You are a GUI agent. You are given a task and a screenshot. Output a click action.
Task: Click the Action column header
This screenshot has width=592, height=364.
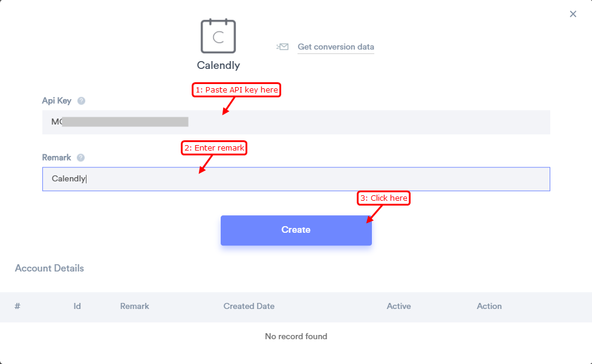pos(489,306)
